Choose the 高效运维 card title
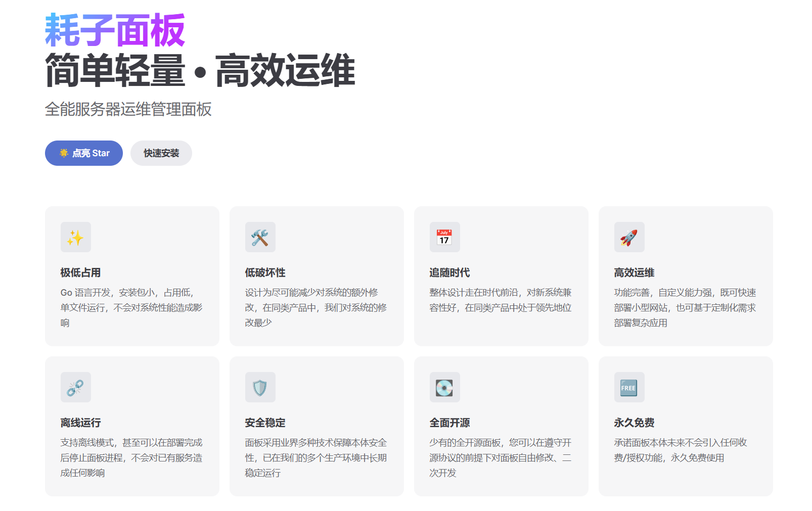Image resolution: width=812 pixels, height=511 pixels. coord(634,272)
